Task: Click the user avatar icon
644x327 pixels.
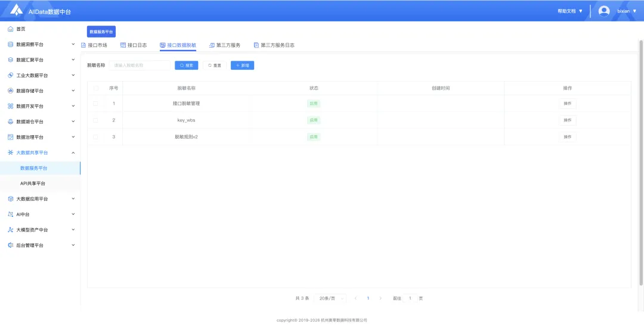Action: coord(603,11)
